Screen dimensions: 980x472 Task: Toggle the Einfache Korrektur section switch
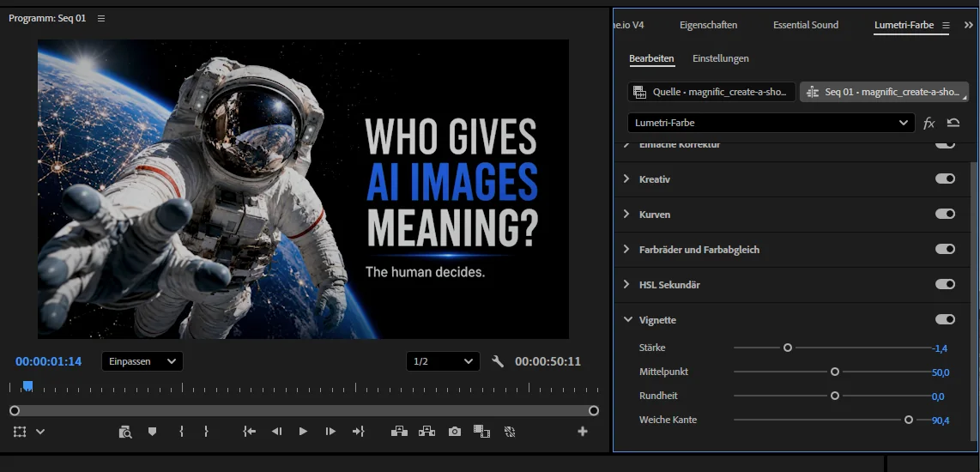945,144
